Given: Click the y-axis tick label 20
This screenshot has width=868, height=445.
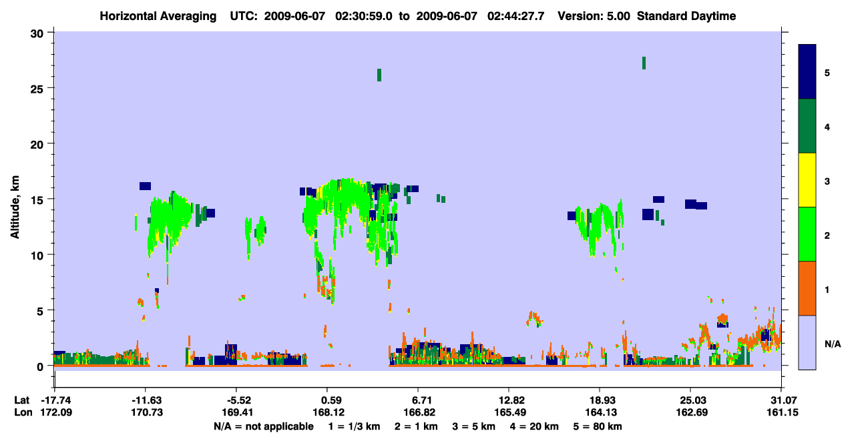Looking at the screenshot, I should [x=39, y=144].
